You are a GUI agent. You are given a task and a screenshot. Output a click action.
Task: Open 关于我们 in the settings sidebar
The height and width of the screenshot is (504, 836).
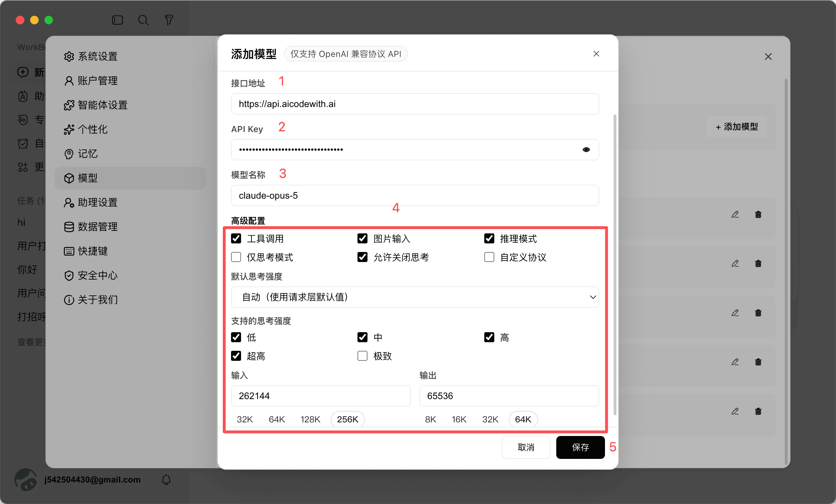click(x=130, y=300)
